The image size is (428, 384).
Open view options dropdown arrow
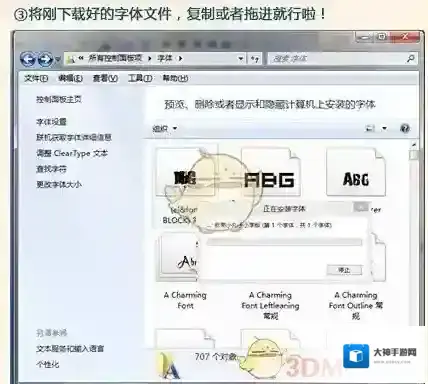384,128
